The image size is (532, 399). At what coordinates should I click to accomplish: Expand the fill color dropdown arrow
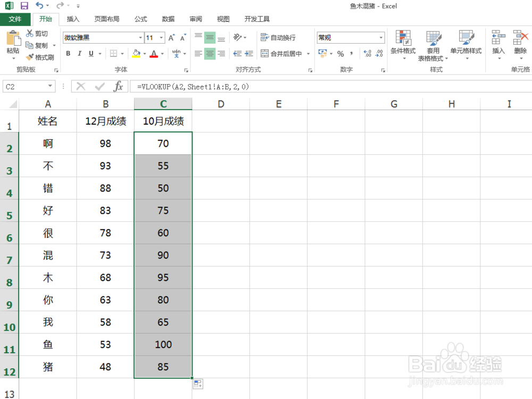coord(145,54)
